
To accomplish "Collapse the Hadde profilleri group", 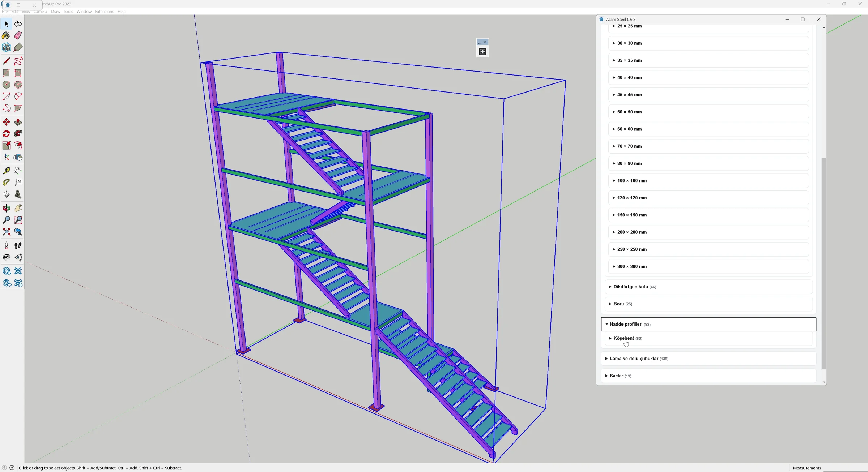I will point(708,324).
